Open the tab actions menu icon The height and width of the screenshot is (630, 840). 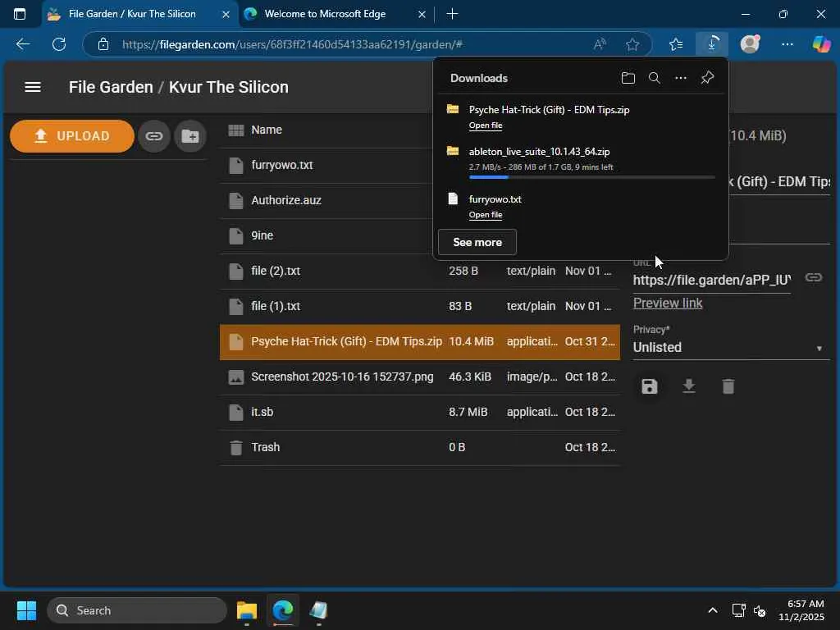click(20, 14)
